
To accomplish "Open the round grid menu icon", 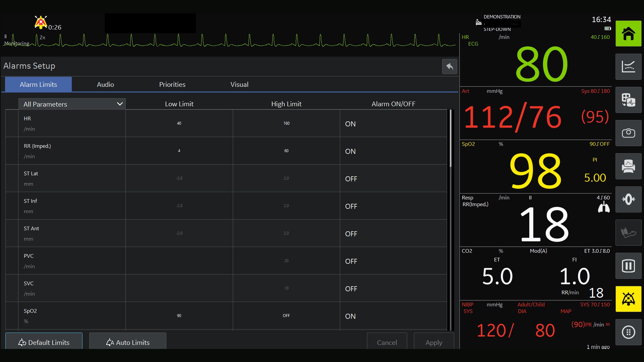I will tap(628, 332).
